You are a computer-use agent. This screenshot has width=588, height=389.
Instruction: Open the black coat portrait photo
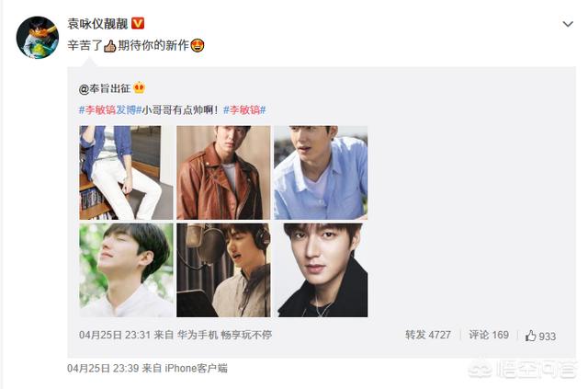(x=321, y=270)
